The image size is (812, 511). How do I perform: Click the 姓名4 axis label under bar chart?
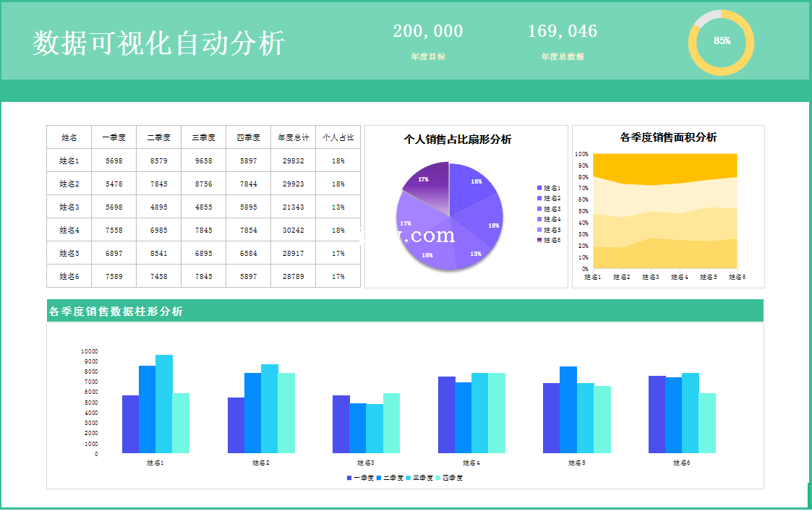click(470, 463)
